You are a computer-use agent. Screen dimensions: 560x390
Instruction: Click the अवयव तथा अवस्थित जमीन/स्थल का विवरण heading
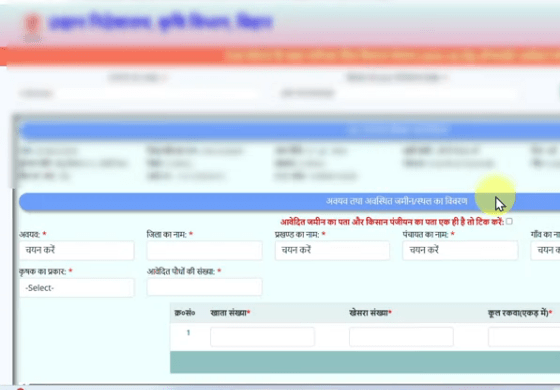[396, 201]
